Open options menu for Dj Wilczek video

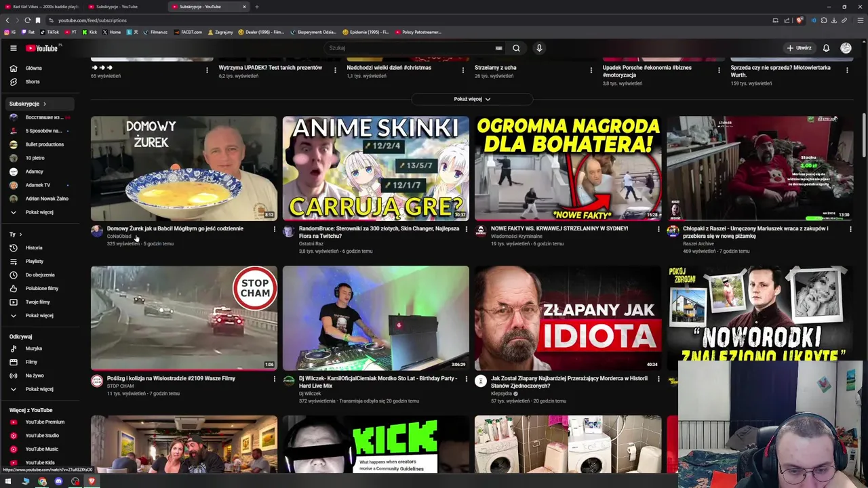point(466,379)
